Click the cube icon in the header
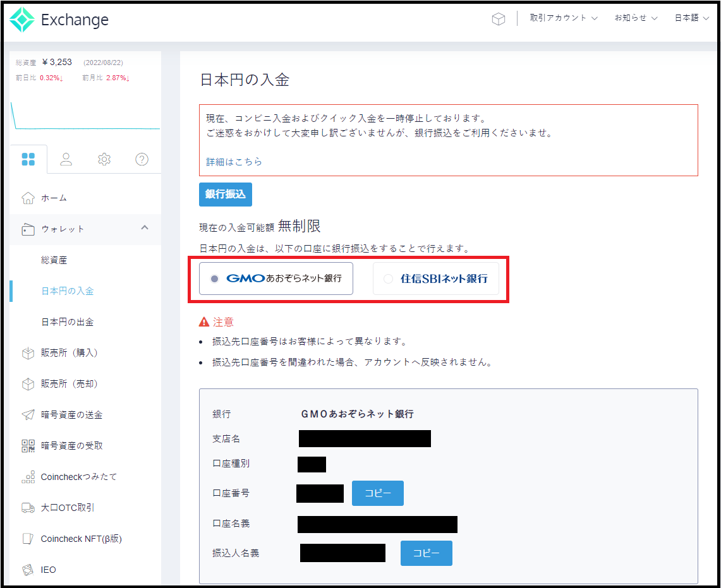Screen dimensions: 721x588 click(x=499, y=18)
